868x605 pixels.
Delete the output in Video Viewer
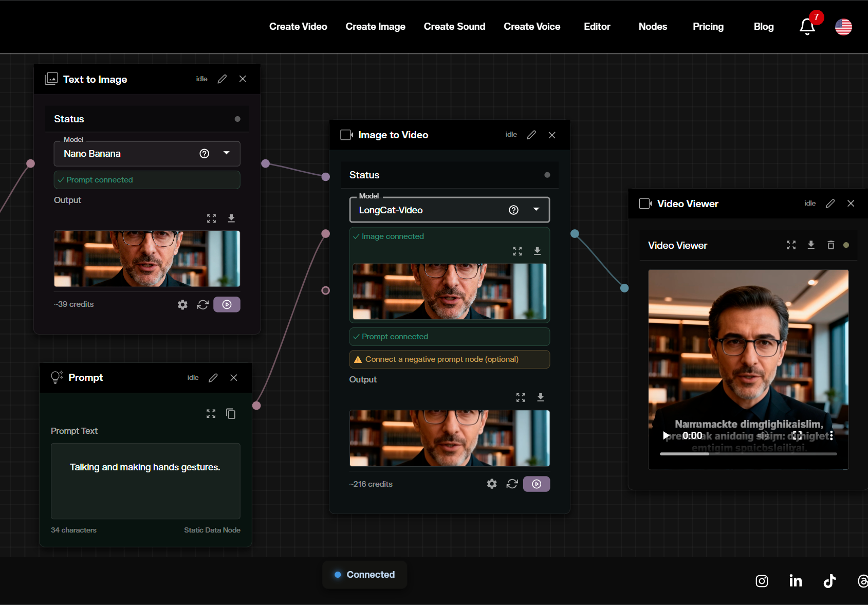(x=831, y=245)
